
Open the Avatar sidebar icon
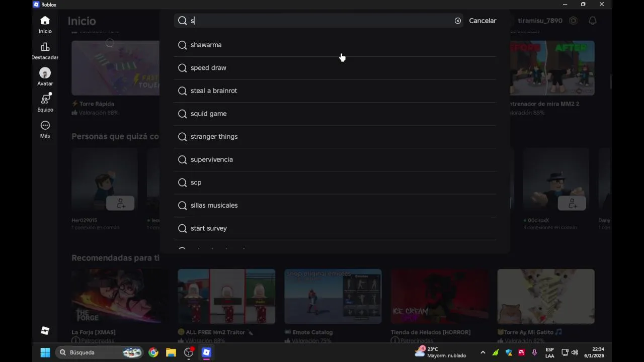[45, 73]
